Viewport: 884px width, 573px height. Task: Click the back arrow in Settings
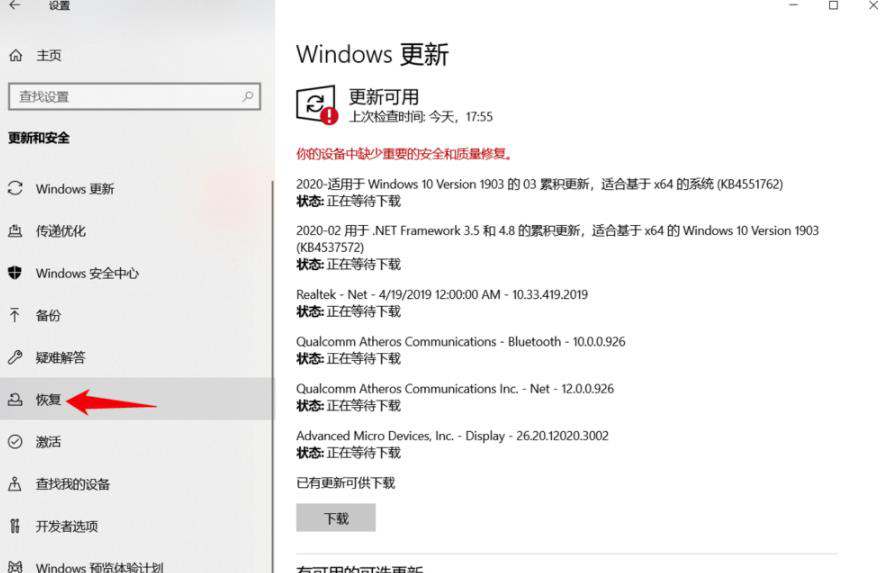point(15,5)
